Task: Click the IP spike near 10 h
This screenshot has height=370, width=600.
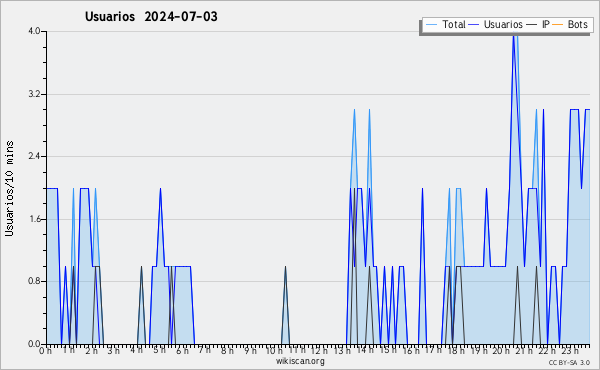Action: pyautogui.click(x=285, y=305)
